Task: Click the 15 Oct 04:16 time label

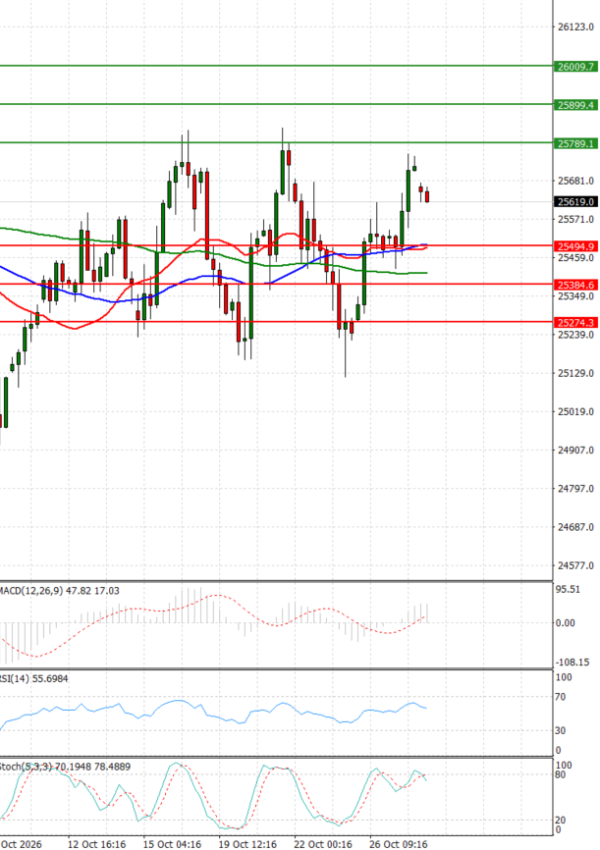Action: 172,845
